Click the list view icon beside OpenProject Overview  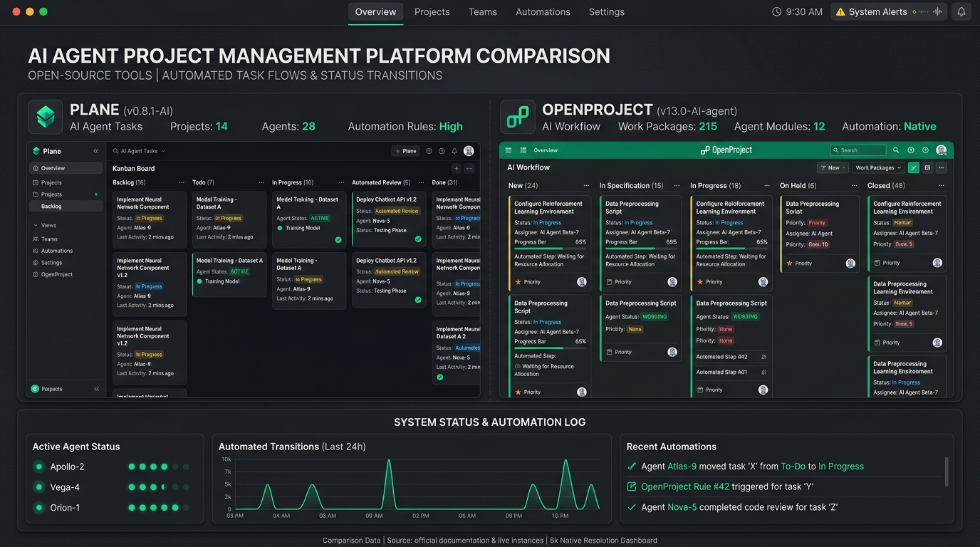[x=523, y=150]
